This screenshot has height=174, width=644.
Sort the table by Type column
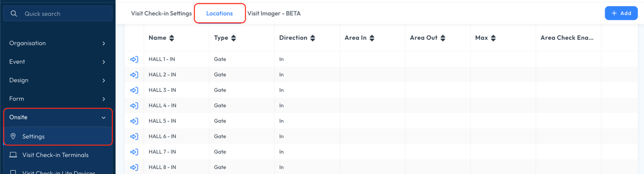click(x=233, y=38)
